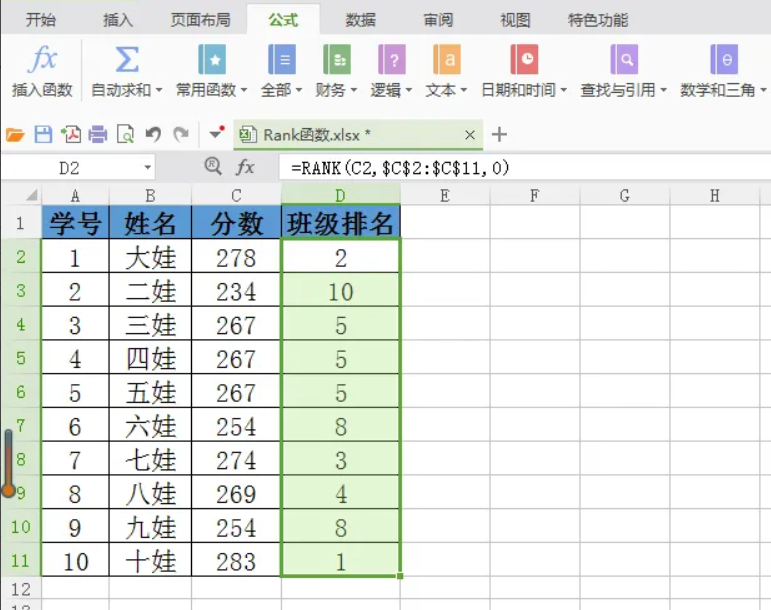Expand the Lookup and Reference (查找与引用) dropdown arrow
The height and width of the screenshot is (610, 771).
[x=663, y=90]
